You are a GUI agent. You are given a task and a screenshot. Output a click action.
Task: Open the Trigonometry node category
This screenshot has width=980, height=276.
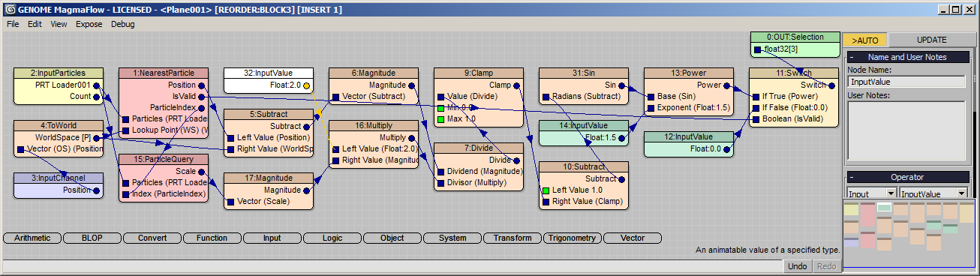[573, 238]
